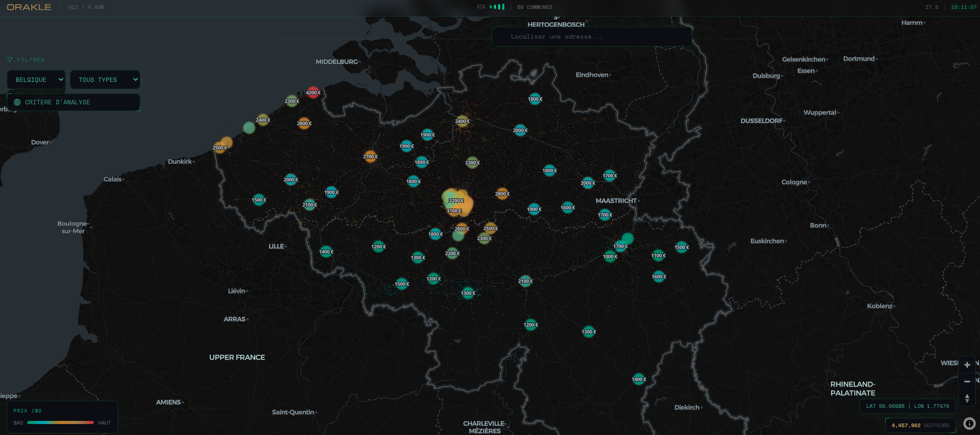The width and height of the screenshot is (980, 435).
Task: Click the FILTRES heading text
Action: click(31, 60)
